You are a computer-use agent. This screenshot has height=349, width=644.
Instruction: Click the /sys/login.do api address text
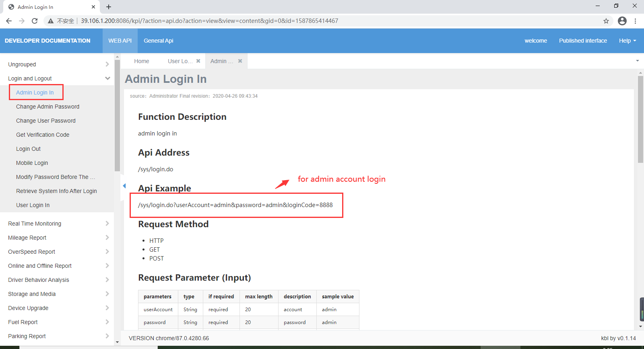[x=156, y=169]
